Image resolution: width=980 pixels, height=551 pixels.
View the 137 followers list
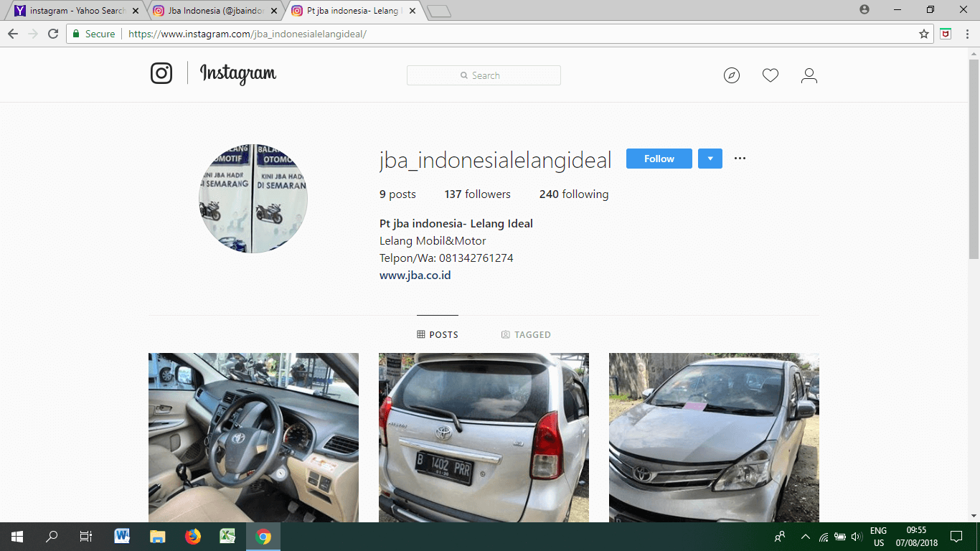pos(477,194)
